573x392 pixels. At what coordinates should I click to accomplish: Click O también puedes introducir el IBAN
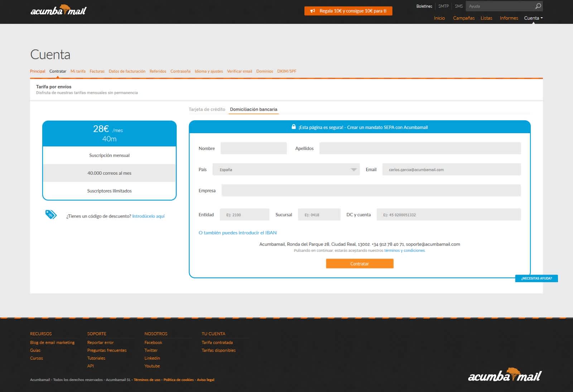tap(237, 233)
